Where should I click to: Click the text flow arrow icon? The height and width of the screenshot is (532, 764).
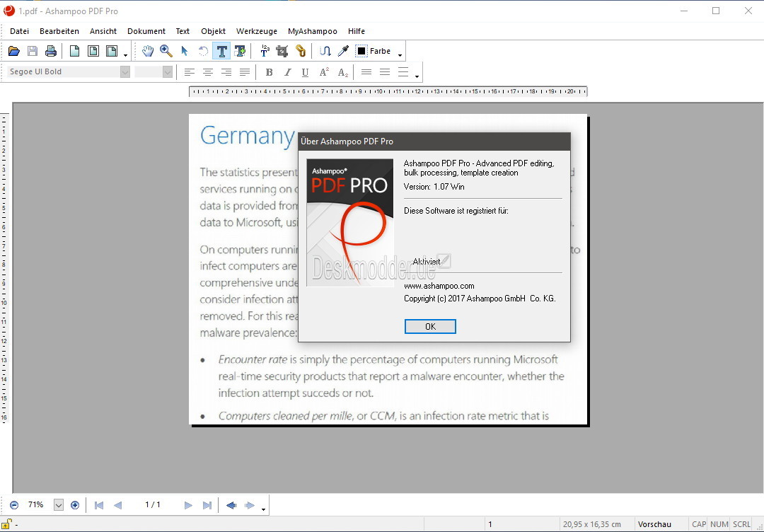coord(325,51)
